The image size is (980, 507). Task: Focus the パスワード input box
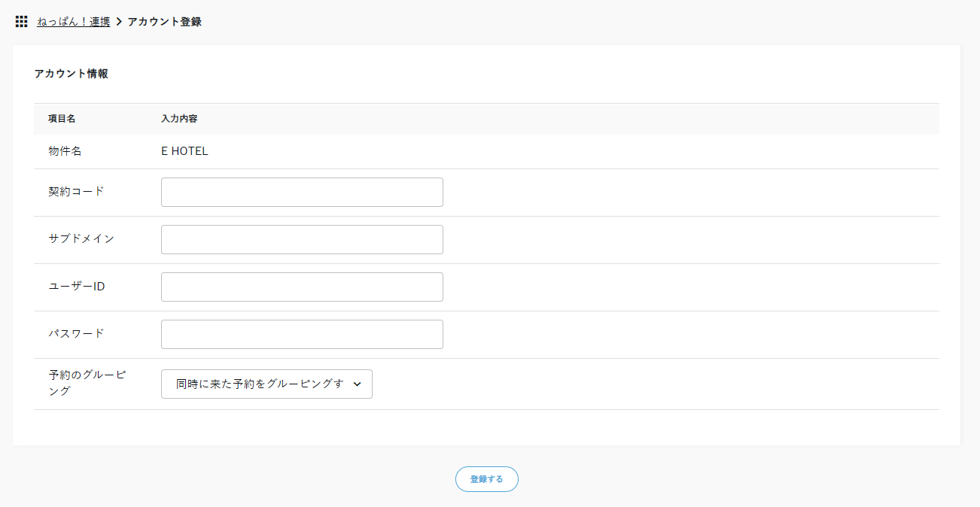click(302, 334)
